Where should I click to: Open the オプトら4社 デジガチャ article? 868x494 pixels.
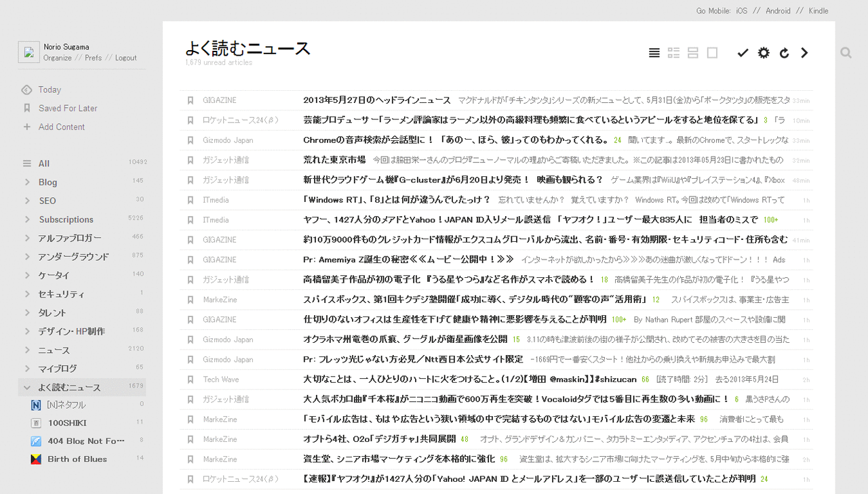coord(380,439)
